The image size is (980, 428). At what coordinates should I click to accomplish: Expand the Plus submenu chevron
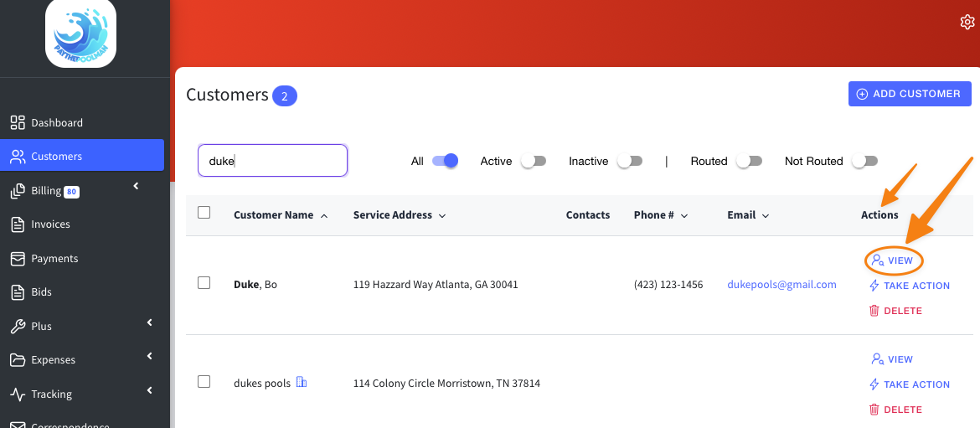pos(149,322)
